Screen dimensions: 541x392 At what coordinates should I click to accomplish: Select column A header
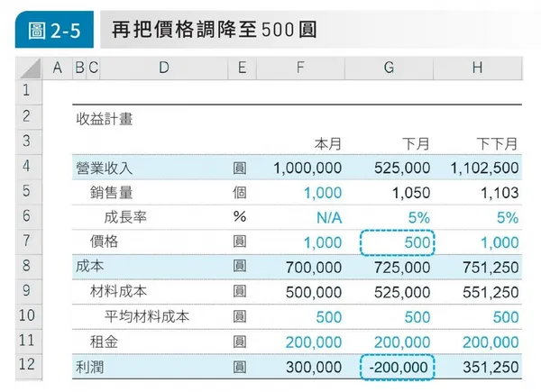58,68
